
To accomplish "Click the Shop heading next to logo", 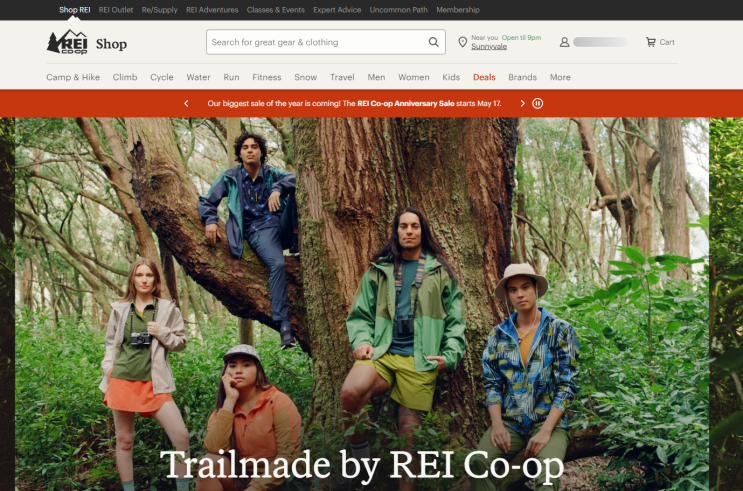I will [x=111, y=44].
